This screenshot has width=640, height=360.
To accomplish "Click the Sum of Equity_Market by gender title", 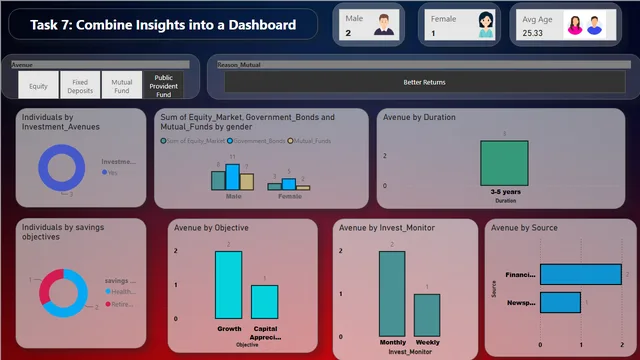I will click(x=247, y=122).
